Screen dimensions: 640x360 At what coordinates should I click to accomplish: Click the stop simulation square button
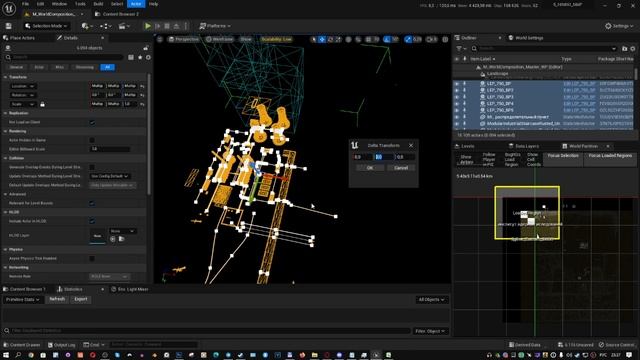pyautogui.click(x=167, y=26)
